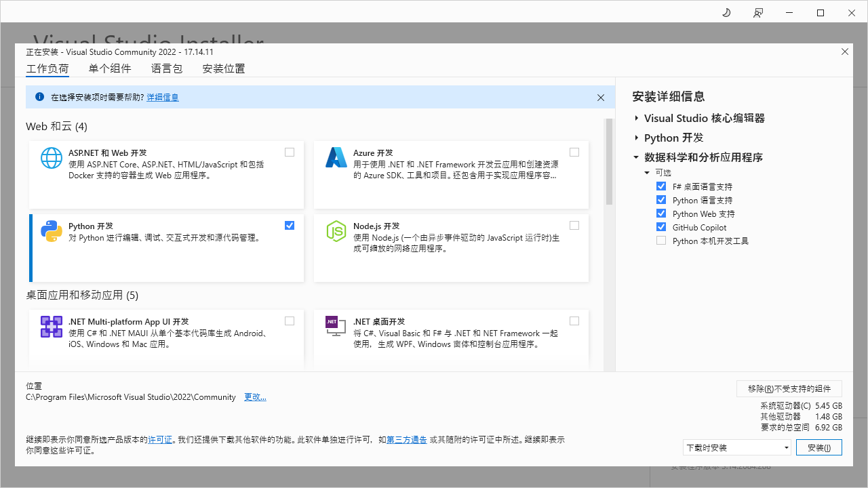
Task: Check the .NET Multi-platform App UI checkbox
Action: click(290, 321)
